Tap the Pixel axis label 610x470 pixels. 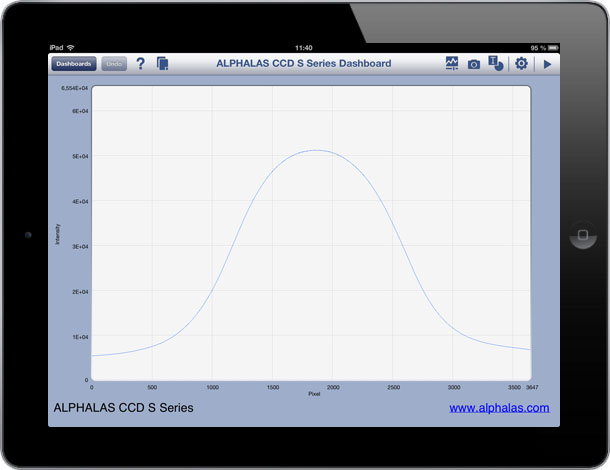click(x=314, y=393)
